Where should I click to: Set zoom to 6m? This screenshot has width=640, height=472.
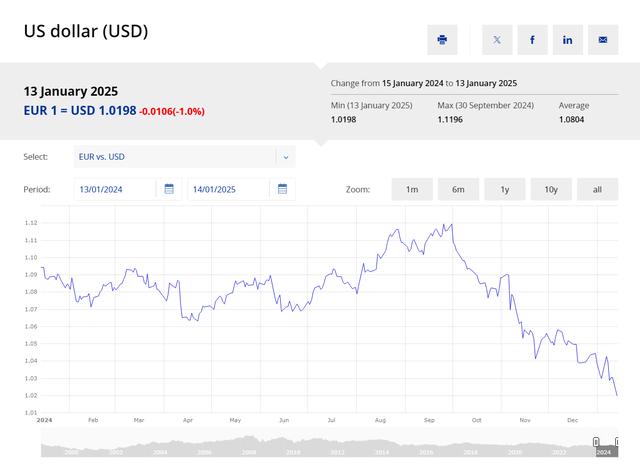(x=458, y=189)
